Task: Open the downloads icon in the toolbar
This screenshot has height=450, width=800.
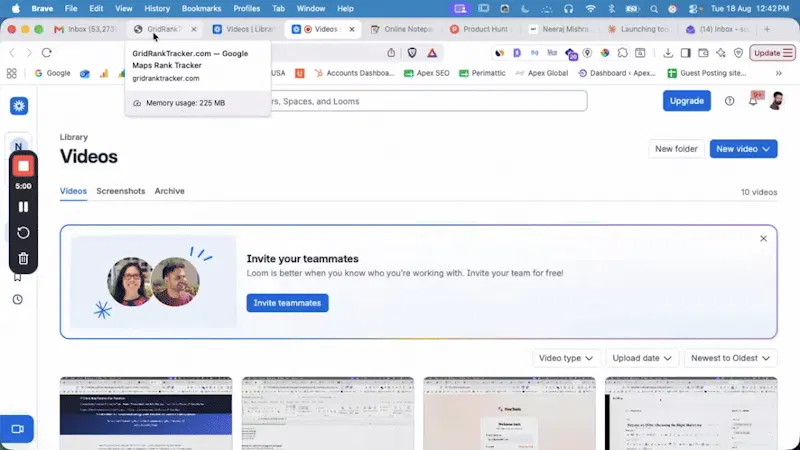Action: click(668, 53)
